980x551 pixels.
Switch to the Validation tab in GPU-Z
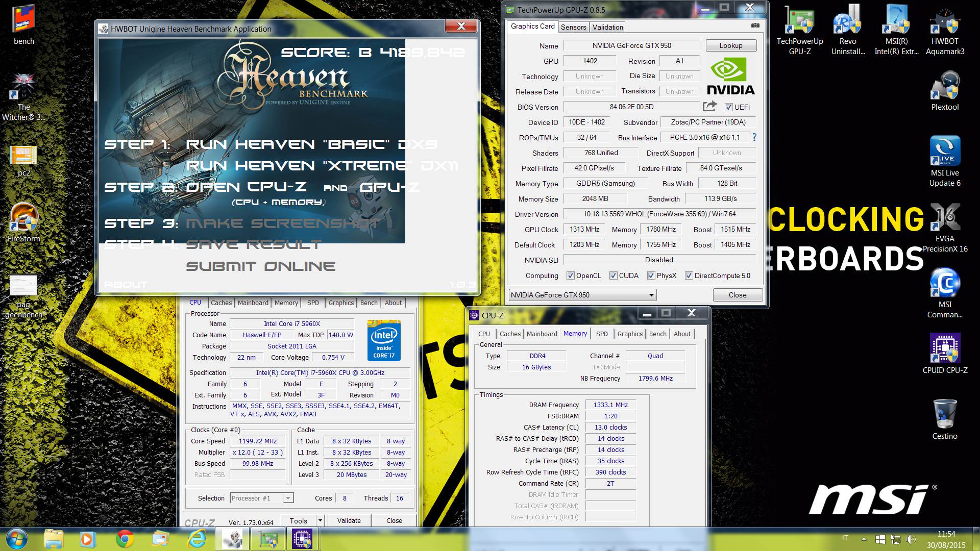[x=607, y=27]
